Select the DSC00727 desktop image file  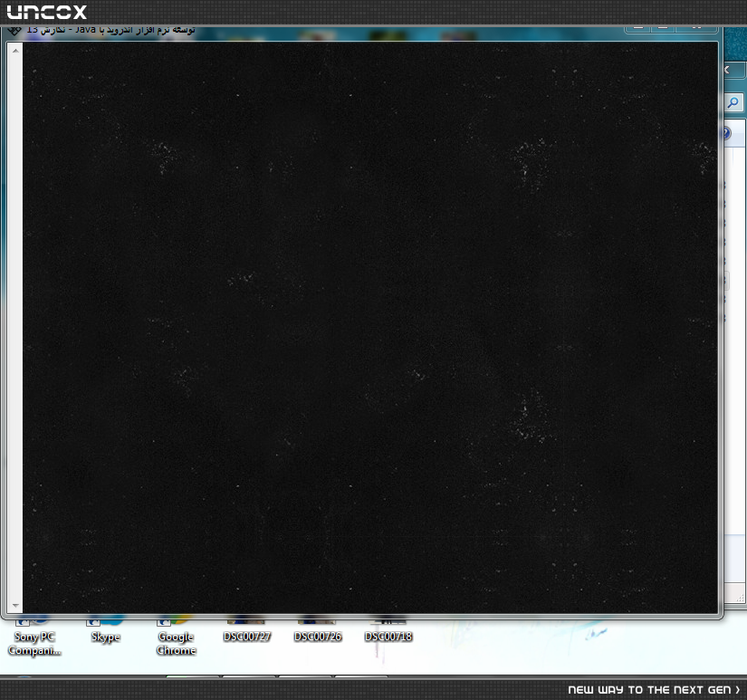tap(247, 630)
